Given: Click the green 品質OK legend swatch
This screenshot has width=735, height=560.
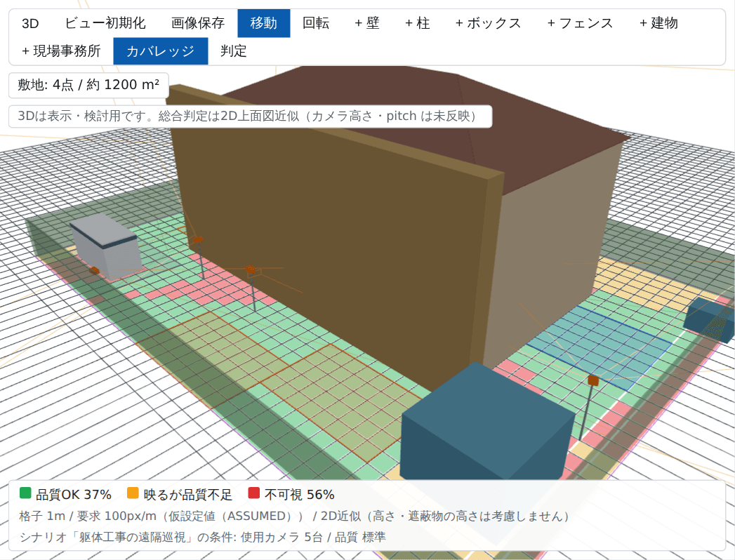Looking at the screenshot, I should tap(25, 493).
